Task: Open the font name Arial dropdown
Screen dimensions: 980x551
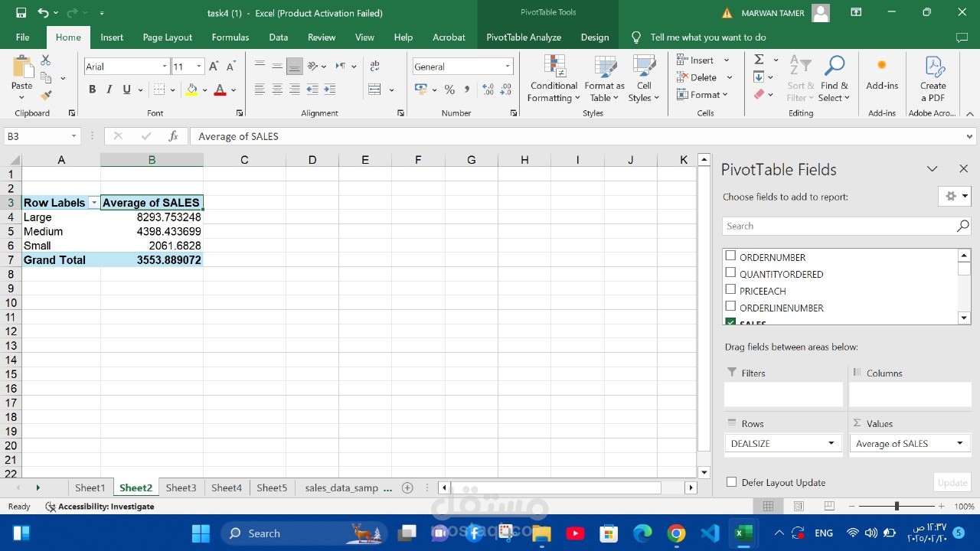Action: pos(164,67)
